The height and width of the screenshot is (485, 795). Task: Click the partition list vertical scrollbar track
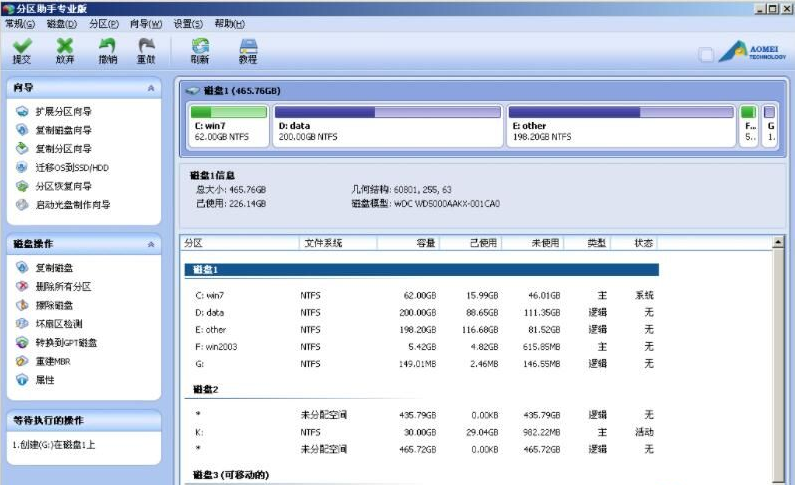(778, 365)
